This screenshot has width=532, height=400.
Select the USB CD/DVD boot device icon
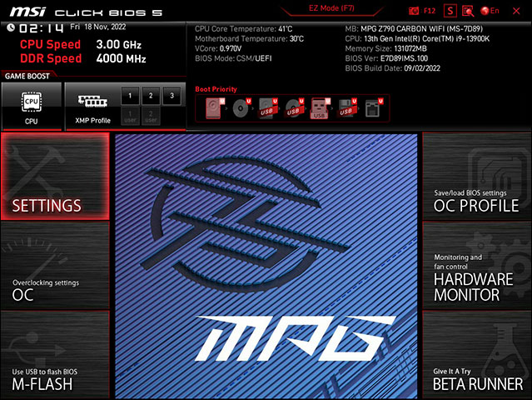click(294, 108)
